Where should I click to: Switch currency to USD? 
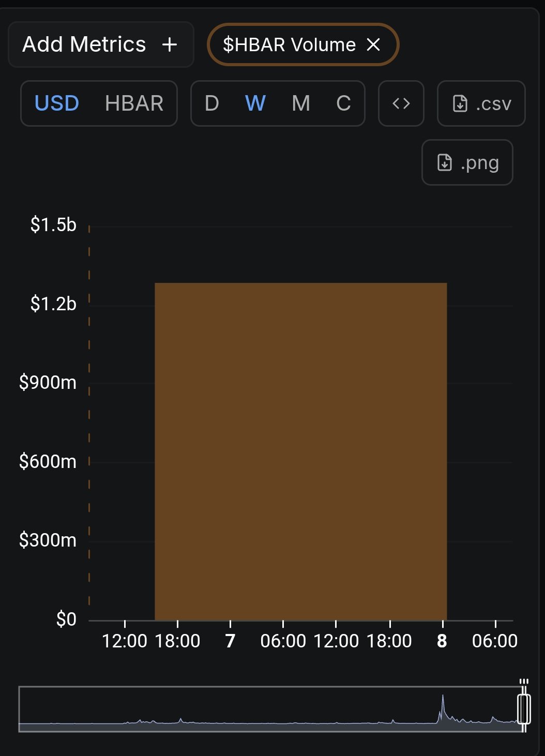click(57, 103)
